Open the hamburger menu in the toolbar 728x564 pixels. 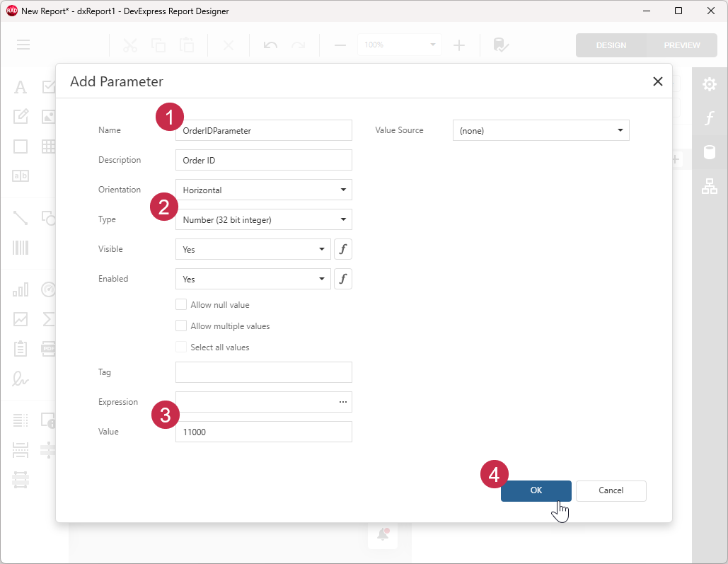(23, 45)
